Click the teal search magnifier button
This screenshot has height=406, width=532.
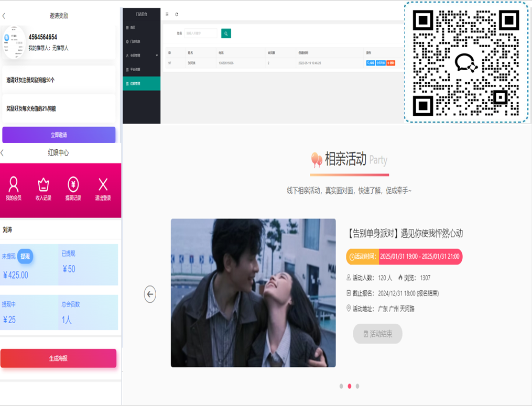click(x=226, y=34)
